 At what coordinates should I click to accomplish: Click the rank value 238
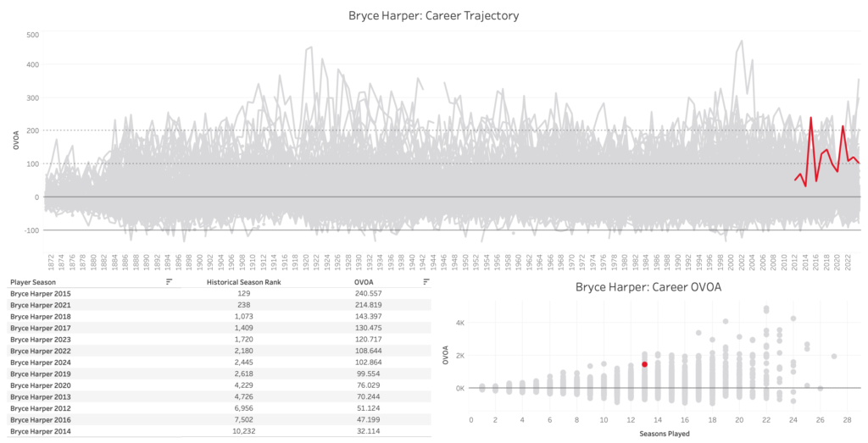point(243,305)
